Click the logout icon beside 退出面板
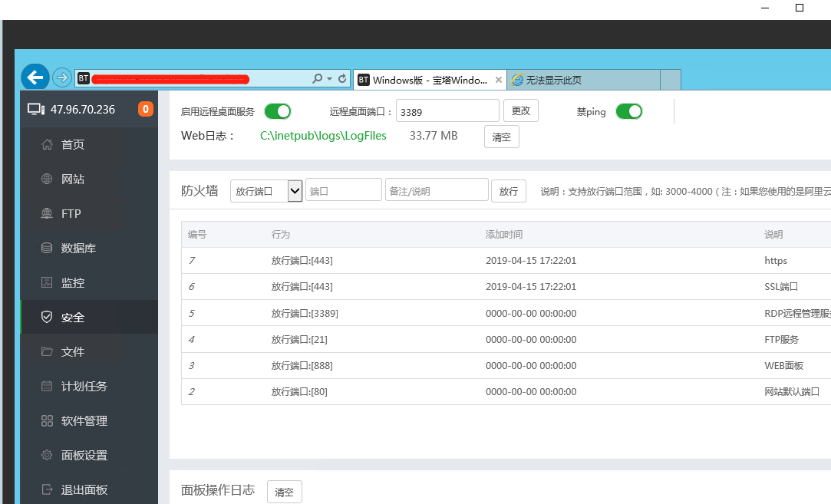 47,489
